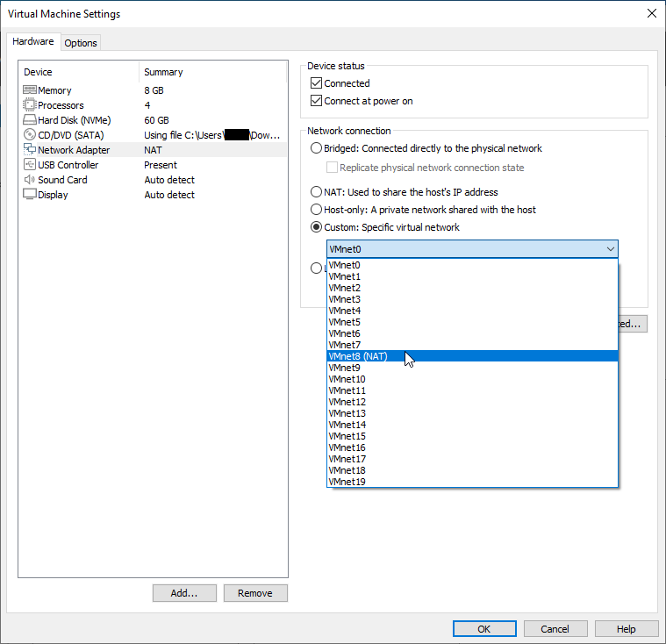Choose VMnet1 from the list
The image size is (666, 644).
tap(472, 276)
